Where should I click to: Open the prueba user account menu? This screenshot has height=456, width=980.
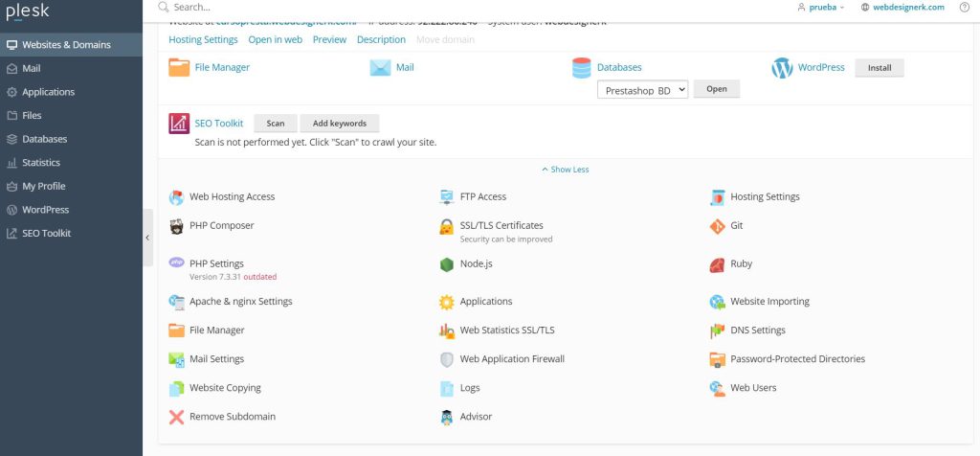coord(821,8)
